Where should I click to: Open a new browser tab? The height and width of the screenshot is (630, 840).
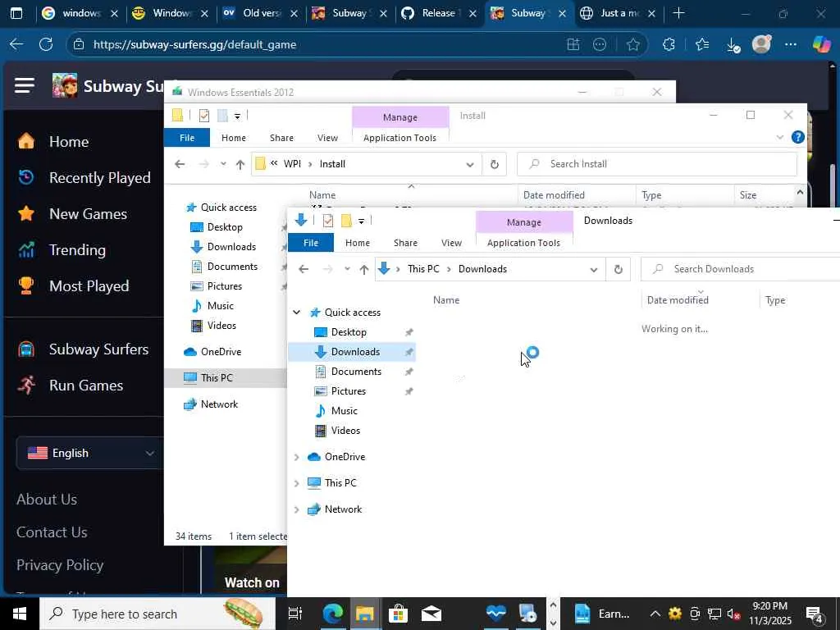678,13
